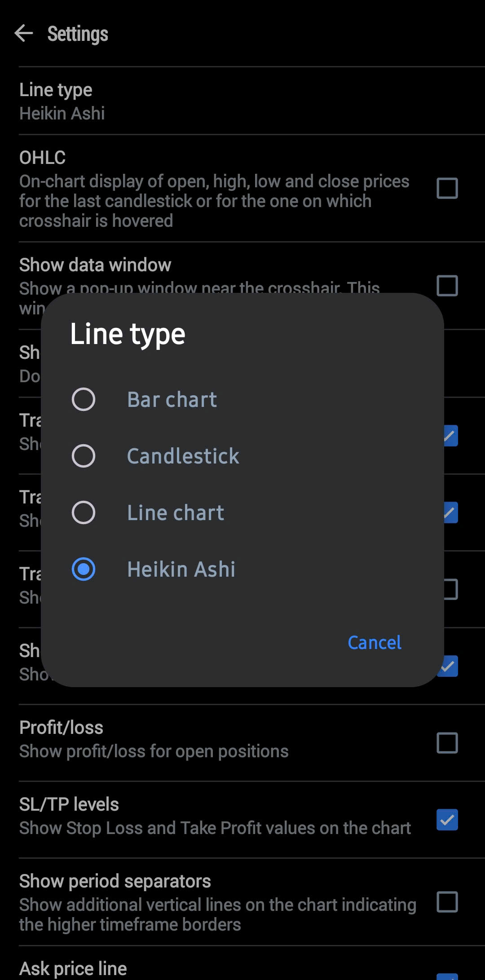Tap the Settings page title
This screenshot has width=485, height=980.
[78, 34]
